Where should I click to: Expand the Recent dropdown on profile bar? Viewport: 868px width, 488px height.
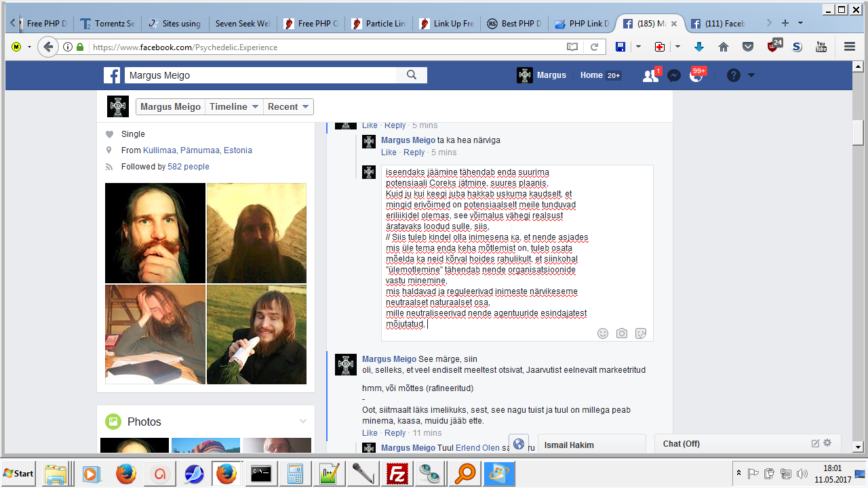(288, 106)
